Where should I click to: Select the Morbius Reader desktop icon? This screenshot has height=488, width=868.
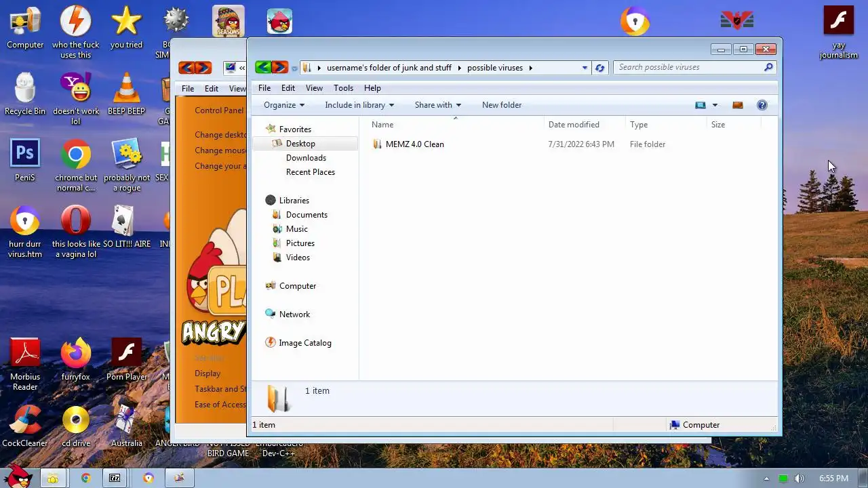pyautogui.click(x=25, y=365)
